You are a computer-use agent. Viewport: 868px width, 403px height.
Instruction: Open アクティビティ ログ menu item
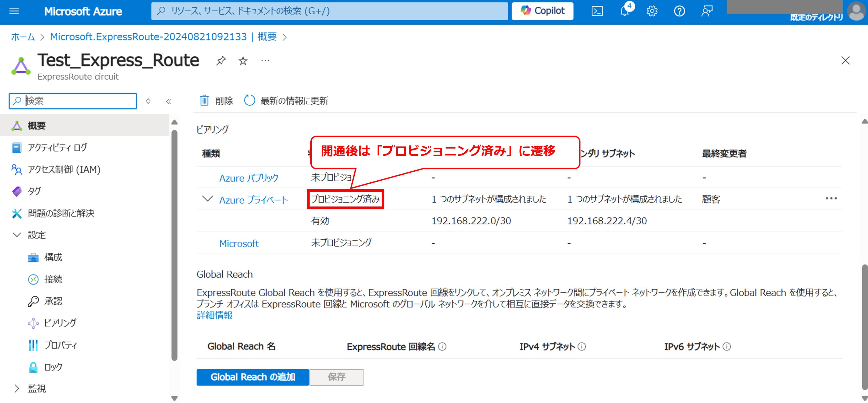tap(57, 147)
